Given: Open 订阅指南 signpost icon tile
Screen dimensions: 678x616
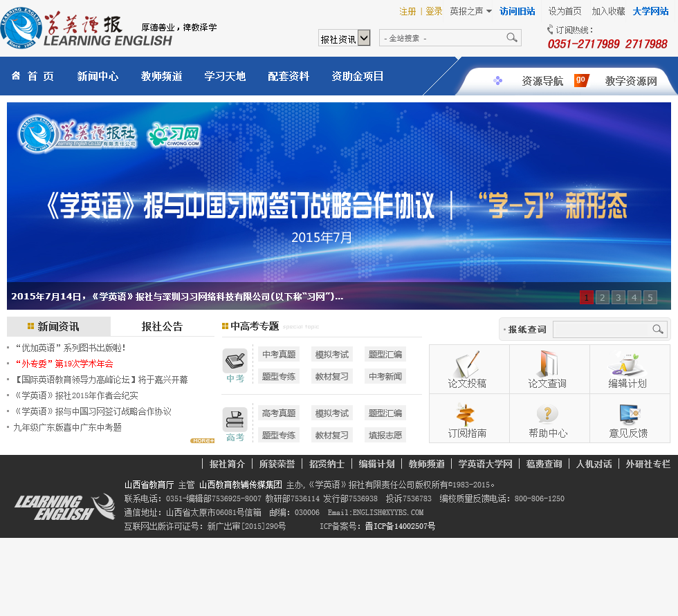Looking at the screenshot, I should 469,418.
